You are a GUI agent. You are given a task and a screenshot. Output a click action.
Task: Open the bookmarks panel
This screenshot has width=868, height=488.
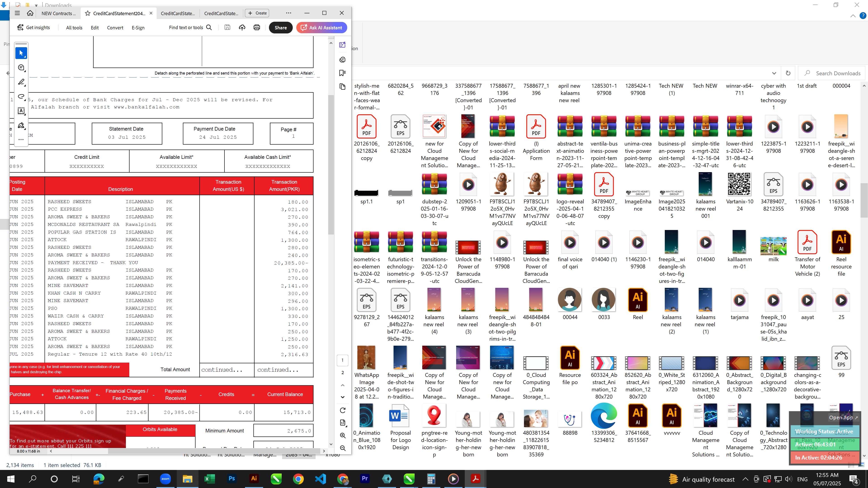pos(343,73)
